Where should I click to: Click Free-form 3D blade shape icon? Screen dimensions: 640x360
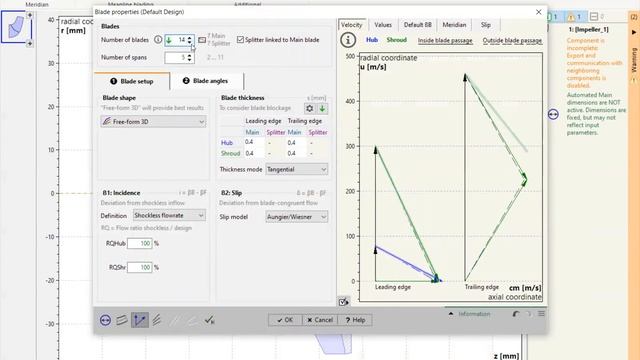tap(107, 121)
